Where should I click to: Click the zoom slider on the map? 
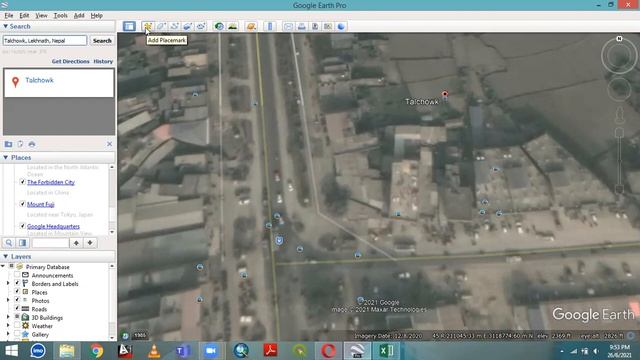click(619, 160)
